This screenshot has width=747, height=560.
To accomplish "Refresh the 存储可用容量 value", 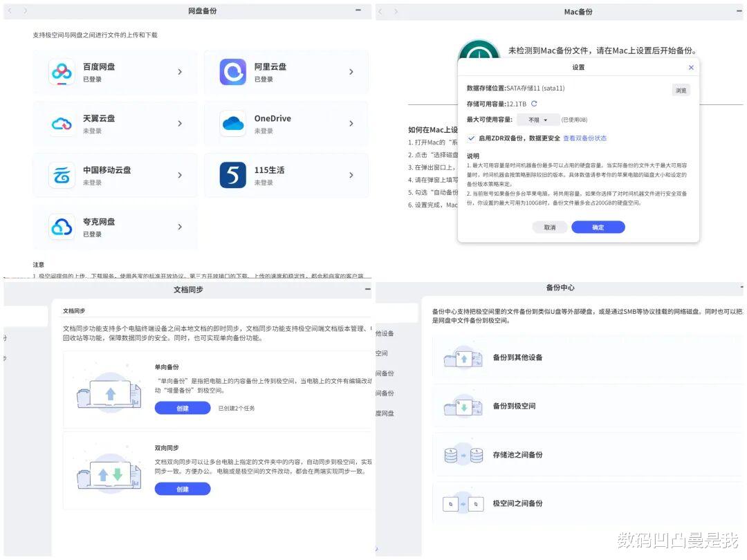I will pos(534,104).
